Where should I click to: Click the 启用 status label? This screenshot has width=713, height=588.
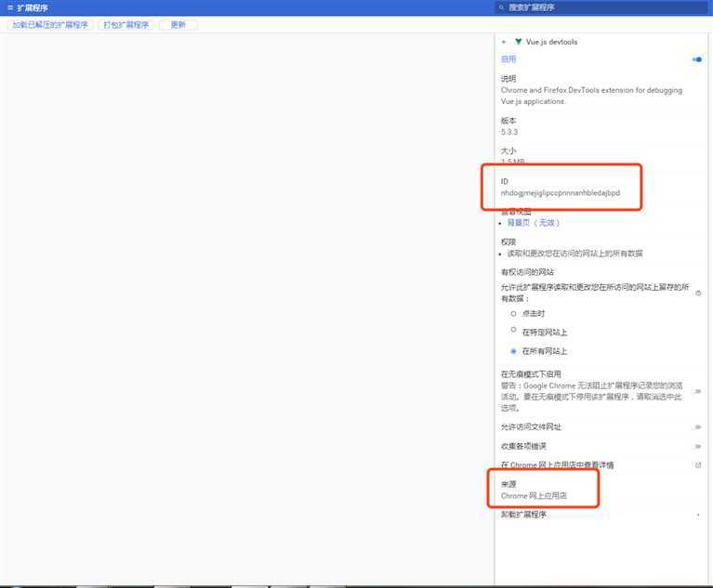508,59
